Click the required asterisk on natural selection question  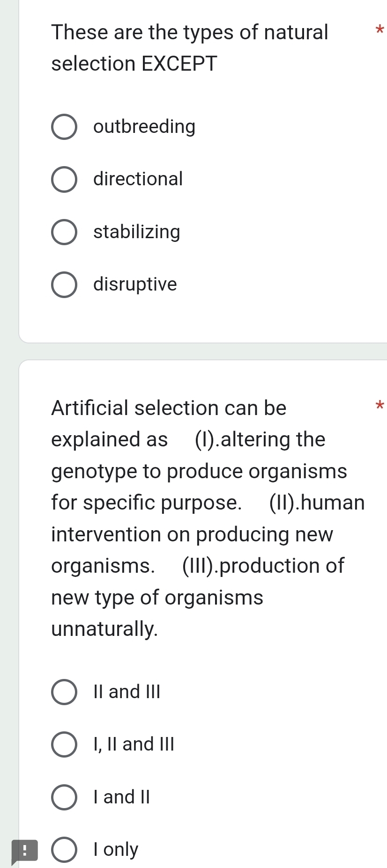click(x=380, y=29)
